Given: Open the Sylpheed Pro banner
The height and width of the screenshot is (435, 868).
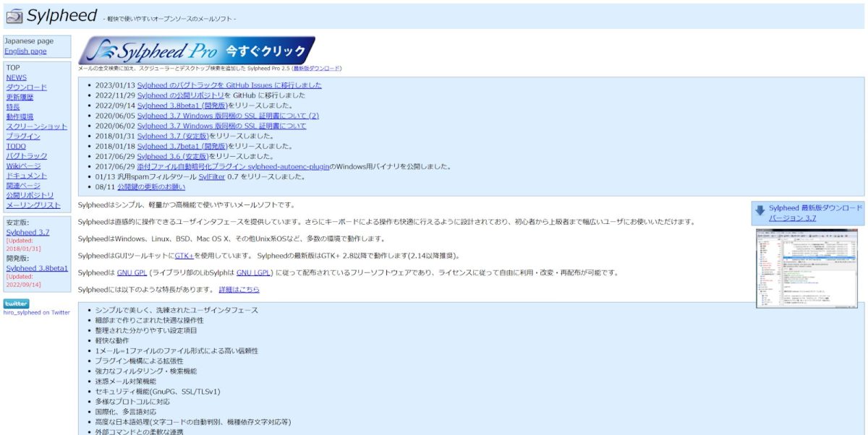Looking at the screenshot, I should tap(197, 51).
